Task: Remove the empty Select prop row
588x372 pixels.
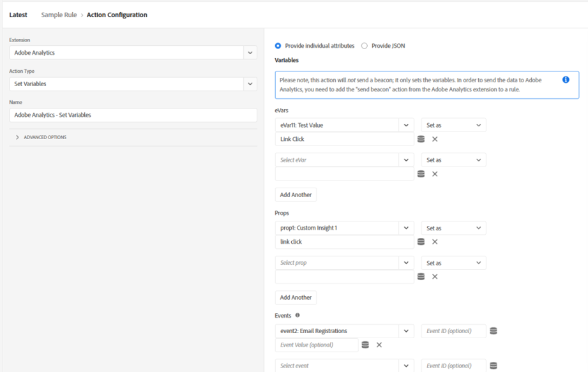Action: point(435,276)
